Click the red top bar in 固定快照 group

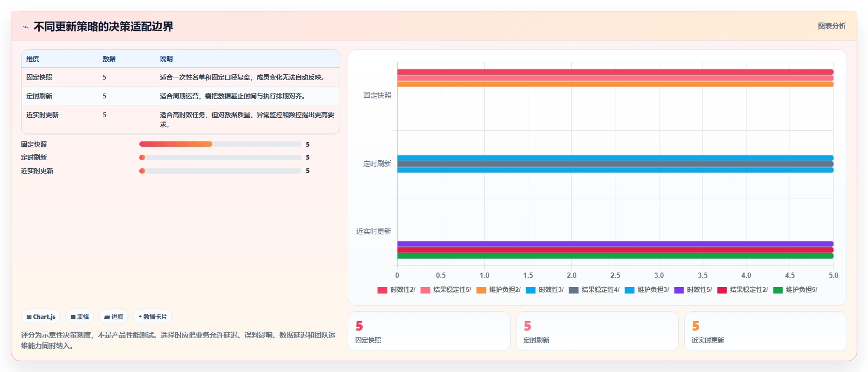click(615, 72)
